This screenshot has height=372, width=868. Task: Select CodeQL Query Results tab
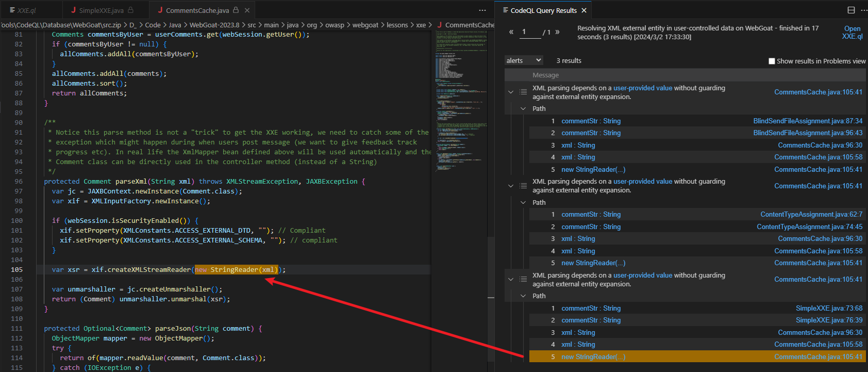pyautogui.click(x=543, y=10)
